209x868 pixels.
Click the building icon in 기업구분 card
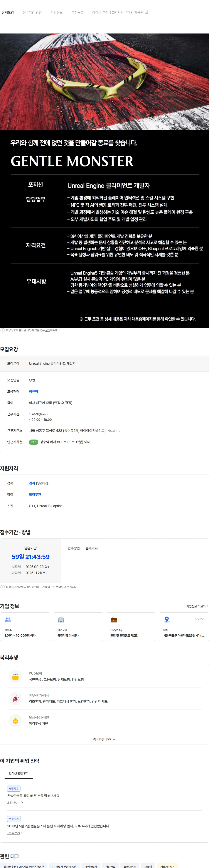tap(61, 620)
